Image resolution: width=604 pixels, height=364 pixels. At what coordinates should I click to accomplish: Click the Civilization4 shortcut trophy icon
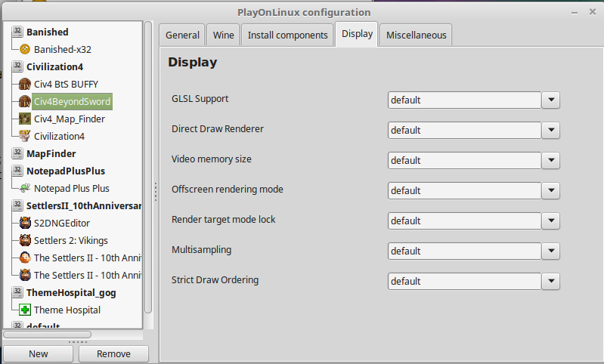(x=25, y=136)
